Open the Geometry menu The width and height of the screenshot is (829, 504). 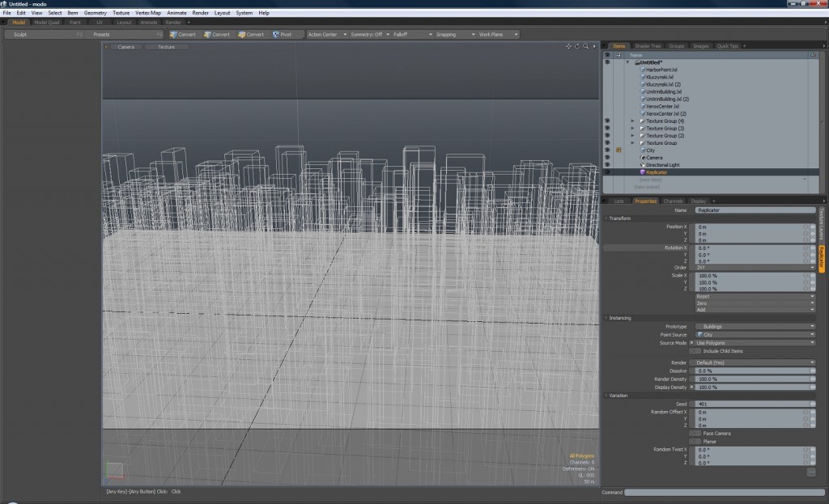pyautogui.click(x=95, y=13)
